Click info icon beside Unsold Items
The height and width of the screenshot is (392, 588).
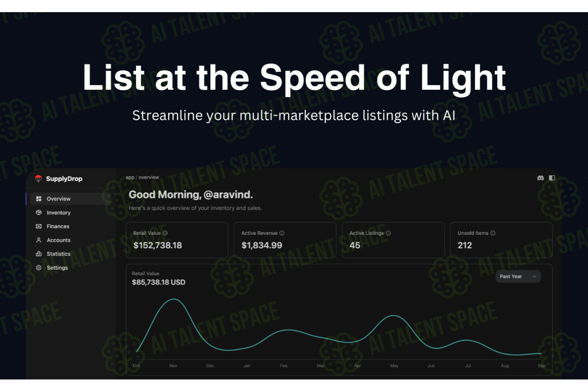[493, 233]
